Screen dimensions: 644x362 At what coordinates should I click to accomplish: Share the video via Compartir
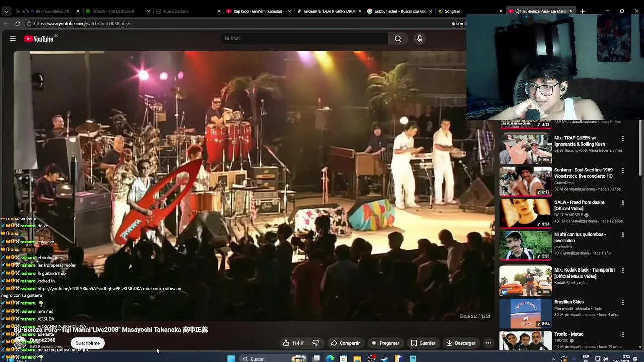coord(345,343)
